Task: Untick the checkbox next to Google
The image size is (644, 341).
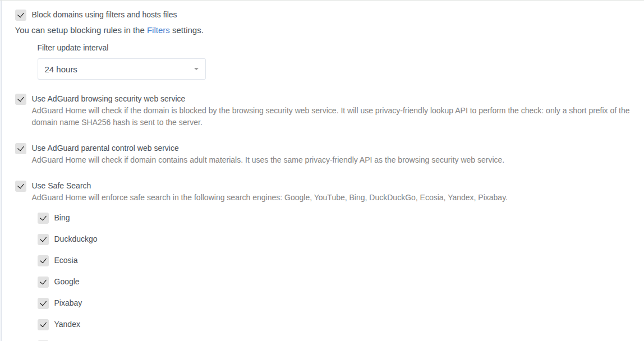Action: (43, 282)
